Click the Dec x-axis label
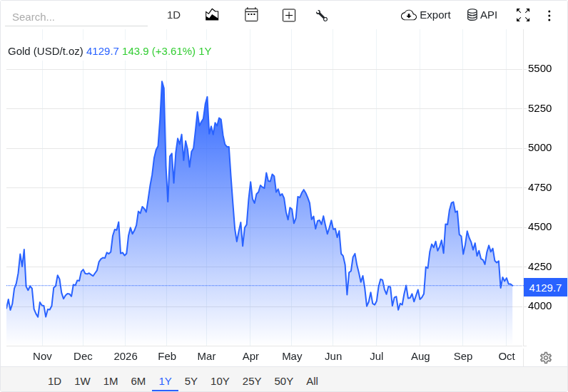 click(83, 356)
